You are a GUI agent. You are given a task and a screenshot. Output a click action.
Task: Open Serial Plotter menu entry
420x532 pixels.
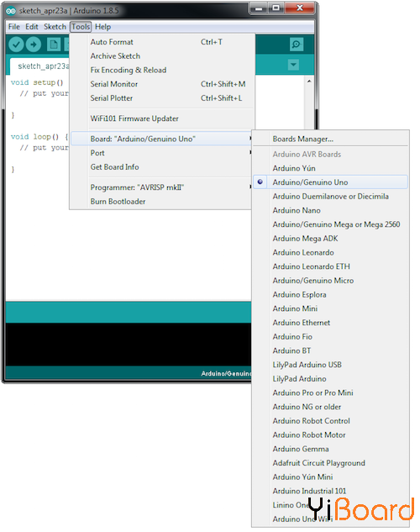click(x=162, y=98)
